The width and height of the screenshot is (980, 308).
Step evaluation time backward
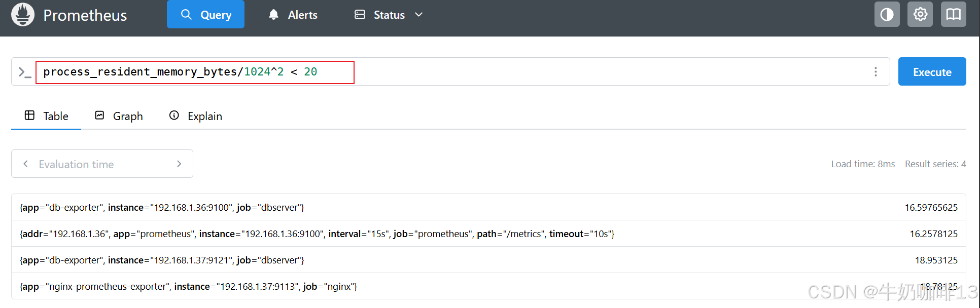pos(25,164)
